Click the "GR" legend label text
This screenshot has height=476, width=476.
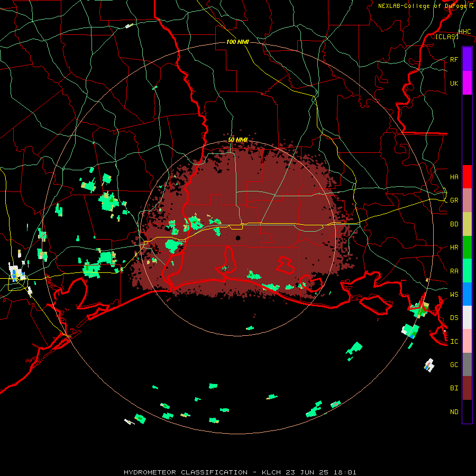click(454, 200)
